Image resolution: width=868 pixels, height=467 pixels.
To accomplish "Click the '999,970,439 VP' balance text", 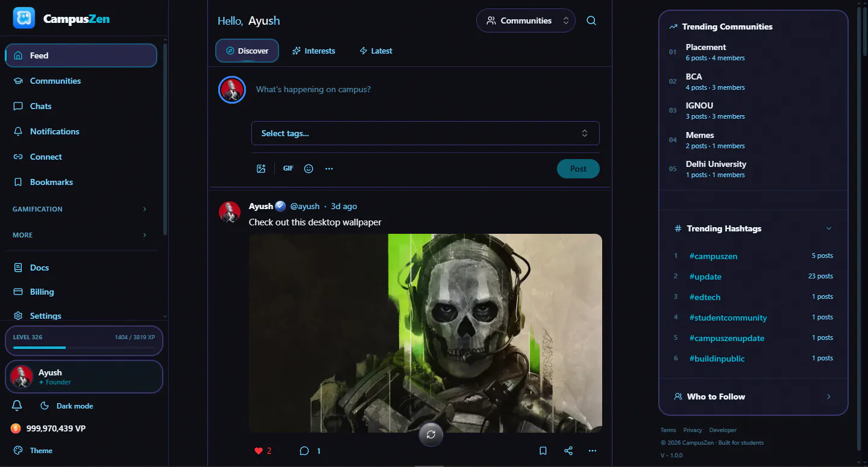I will point(56,428).
